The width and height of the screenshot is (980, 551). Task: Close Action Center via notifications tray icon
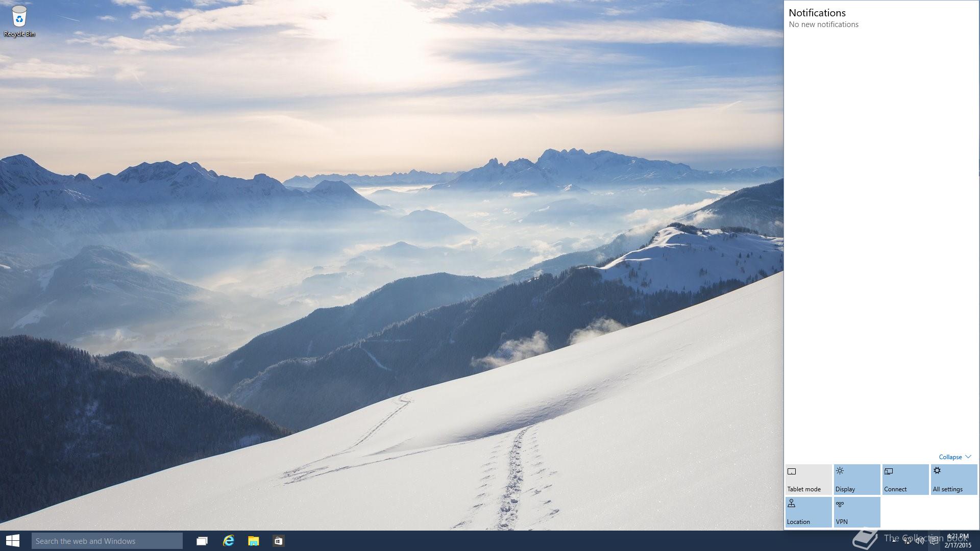pyautogui.click(x=934, y=541)
